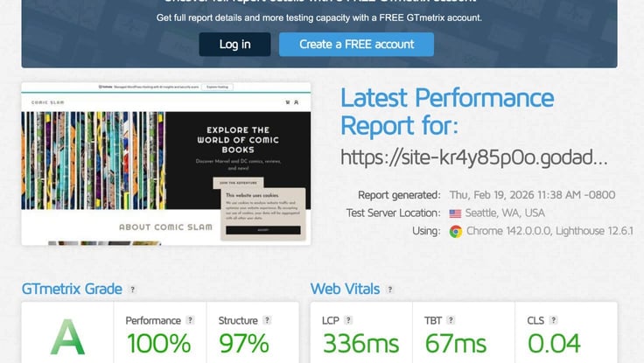The width and height of the screenshot is (644, 363).
Task: Click the 'Latest Performance Report for:' heading
Action: (447, 111)
